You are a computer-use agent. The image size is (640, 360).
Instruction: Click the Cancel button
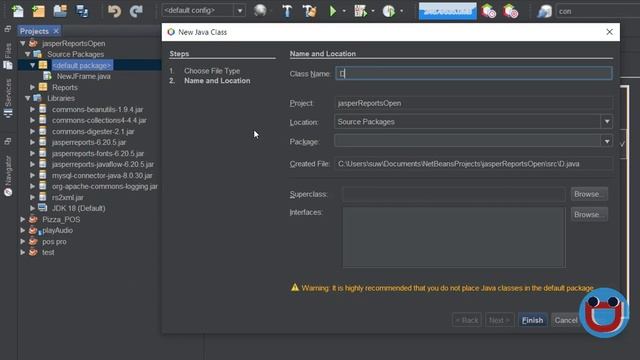[x=566, y=320]
